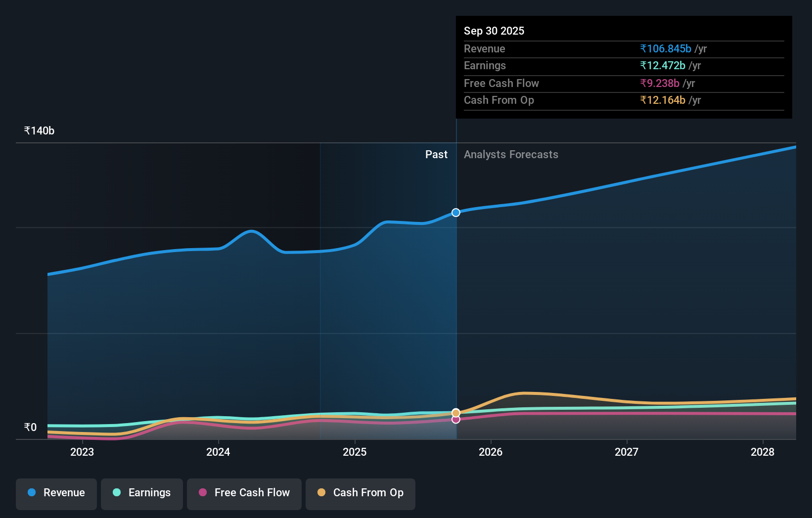
Task: Click the 2026 axis label
Action: pos(490,451)
